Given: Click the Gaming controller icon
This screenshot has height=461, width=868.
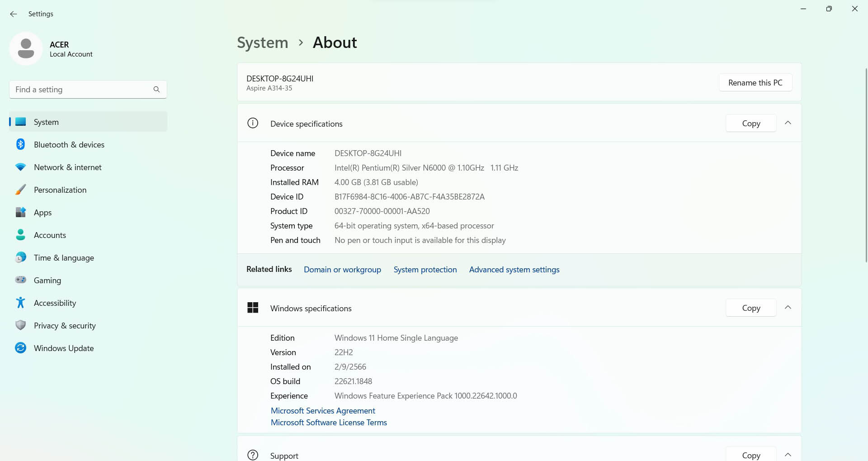Looking at the screenshot, I should coord(20,280).
